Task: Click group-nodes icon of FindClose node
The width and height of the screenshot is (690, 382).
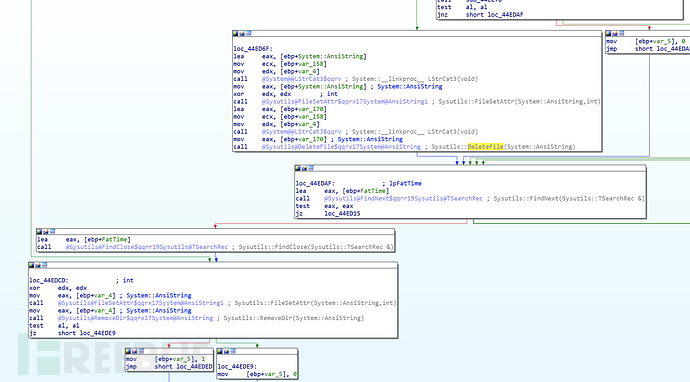Action: point(52,231)
